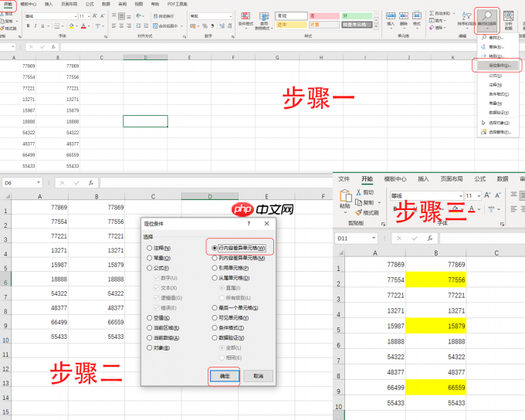Click yellow highlighted cell 77556

click(x=435, y=279)
